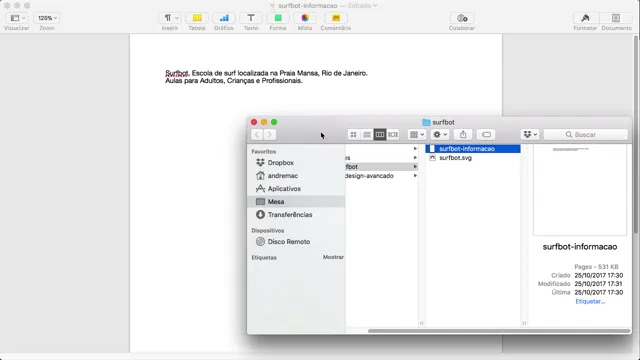
Task: Switch Finder to list view
Action: [367, 134]
